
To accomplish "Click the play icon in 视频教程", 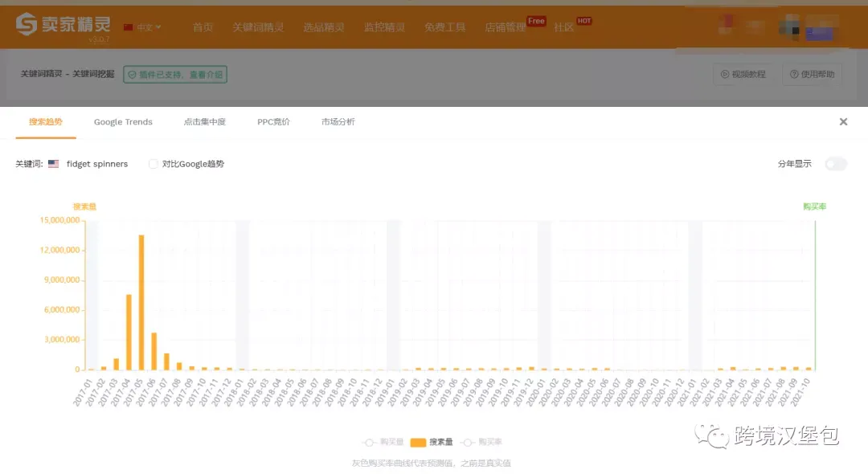I will click(725, 74).
